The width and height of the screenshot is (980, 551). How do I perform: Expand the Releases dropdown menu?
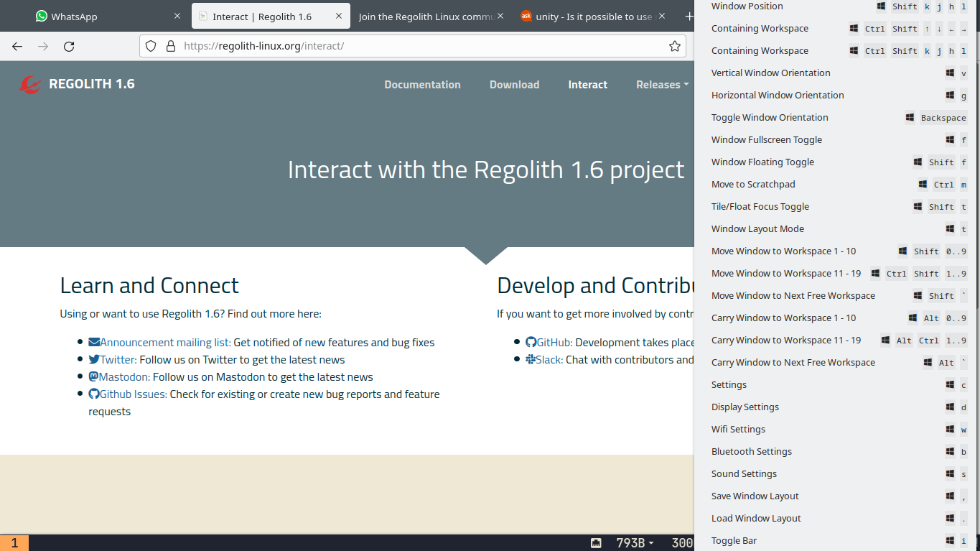coord(662,85)
